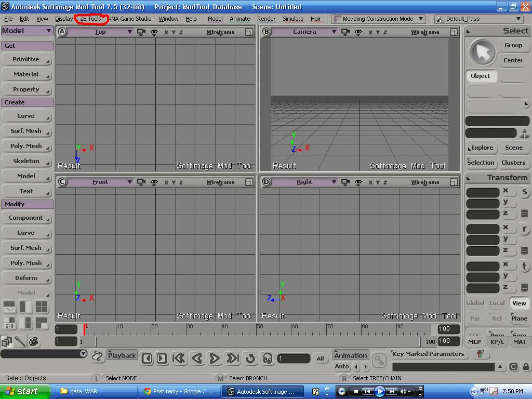The height and width of the screenshot is (399, 532).
Task: Step back one frame
Action: (x=147, y=358)
